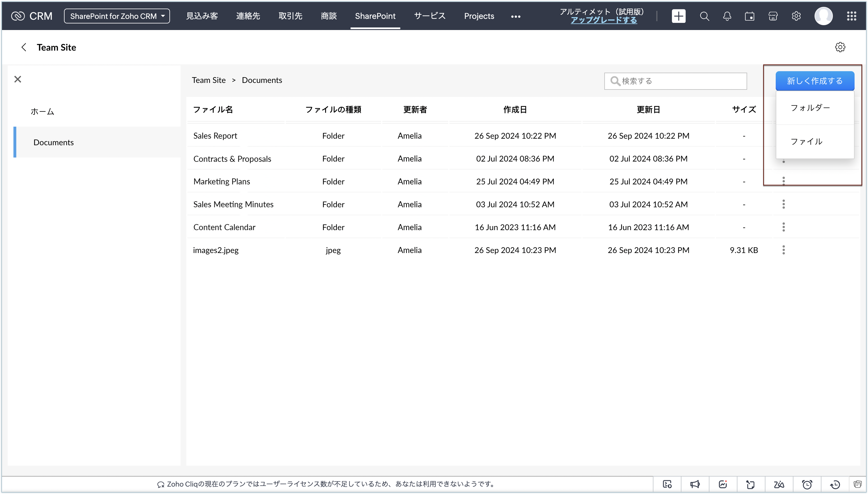The width and height of the screenshot is (868, 494).
Task: Click the Team Site settings gear icon
Action: click(x=840, y=47)
